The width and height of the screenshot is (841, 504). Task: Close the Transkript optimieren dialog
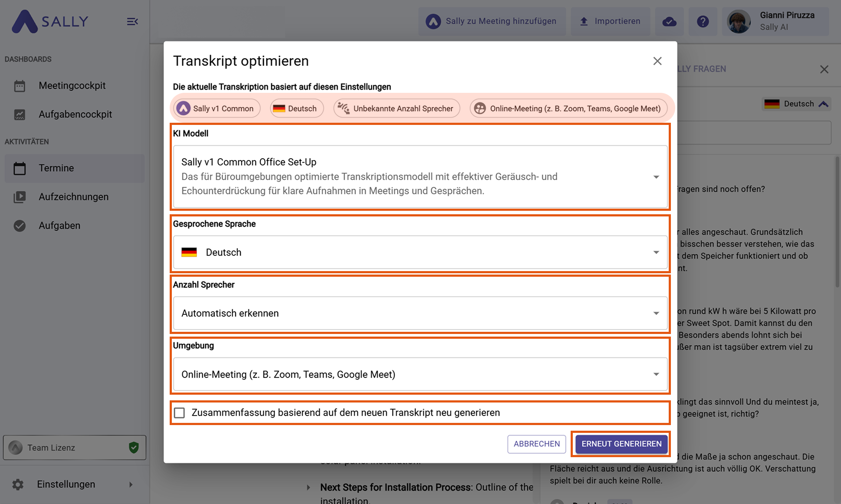coord(657,61)
